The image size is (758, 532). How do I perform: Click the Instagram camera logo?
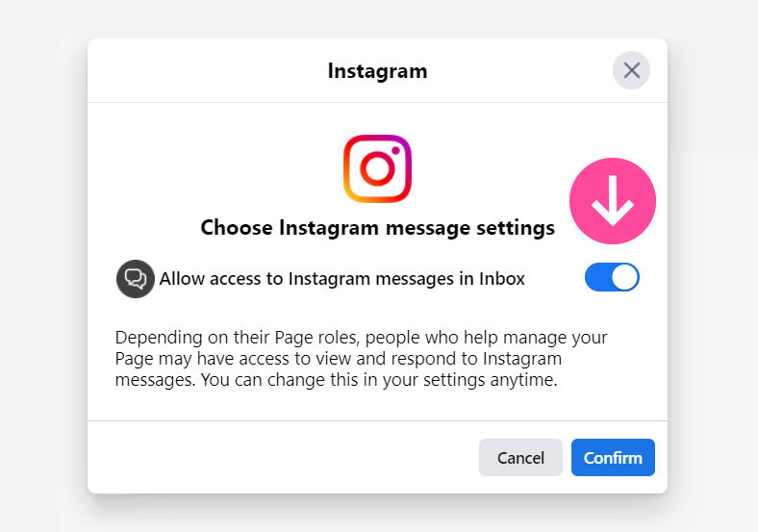pos(377,168)
